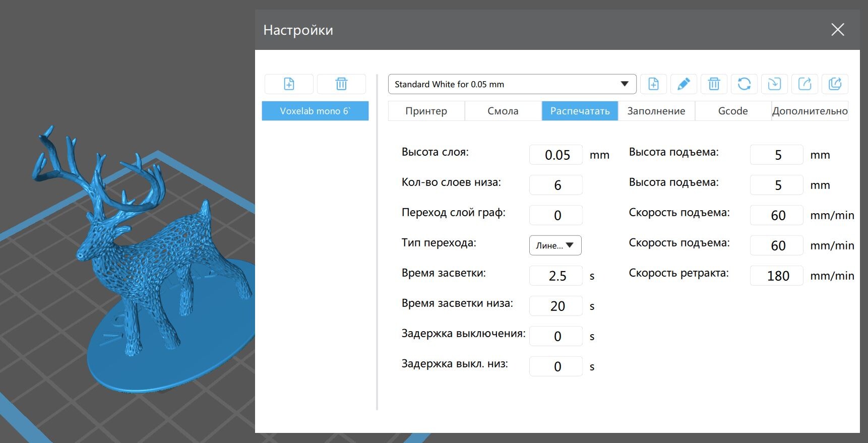Click the Задержка выкл. низ field

click(556, 366)
